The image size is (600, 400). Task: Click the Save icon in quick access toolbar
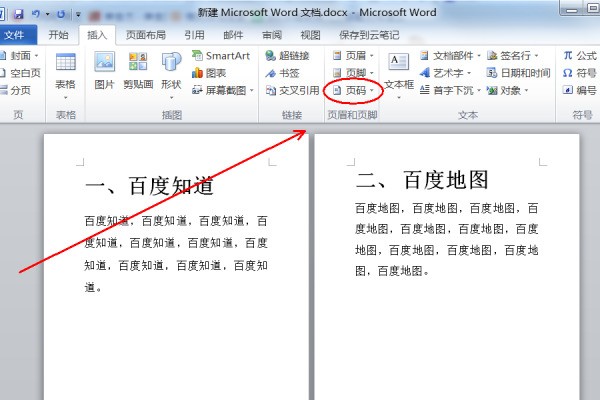pyautogui.click(x=18, y=14)
